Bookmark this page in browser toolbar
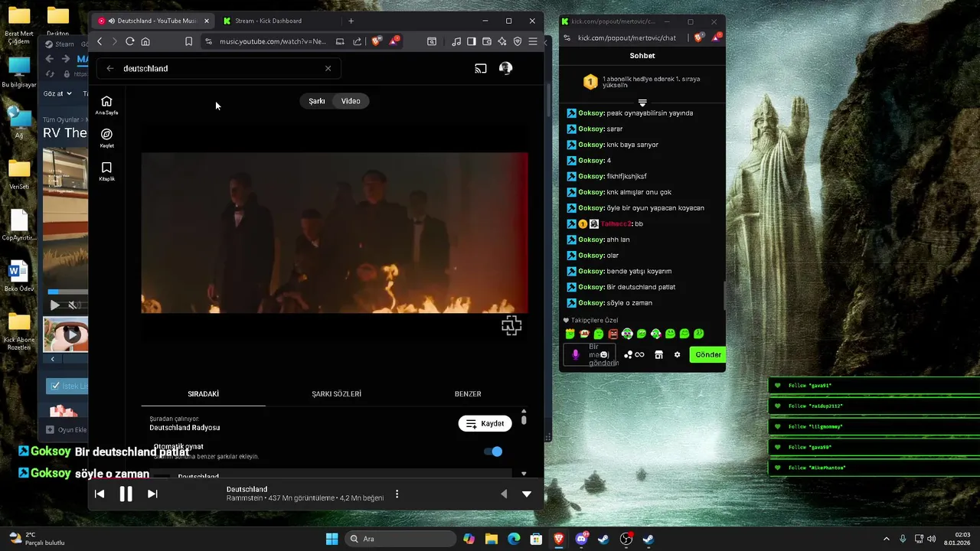The width and height of the screenshot is (980, 551). pos(188,41)
